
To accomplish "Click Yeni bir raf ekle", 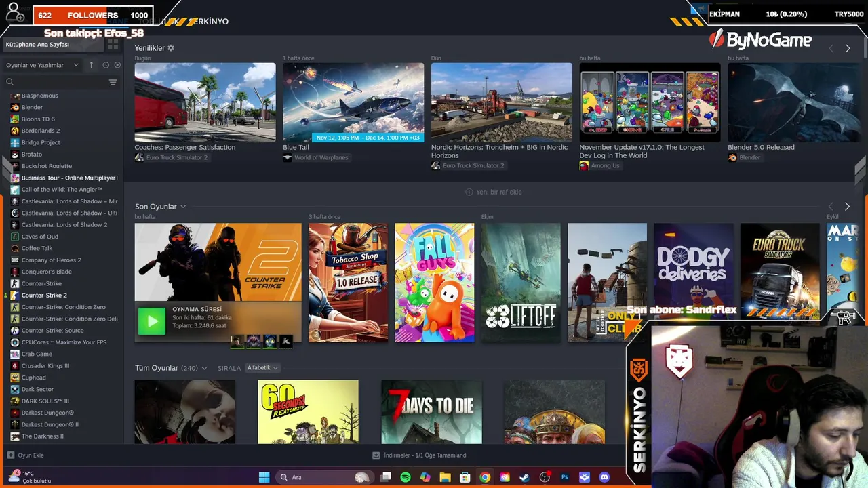I will point(494,192).
